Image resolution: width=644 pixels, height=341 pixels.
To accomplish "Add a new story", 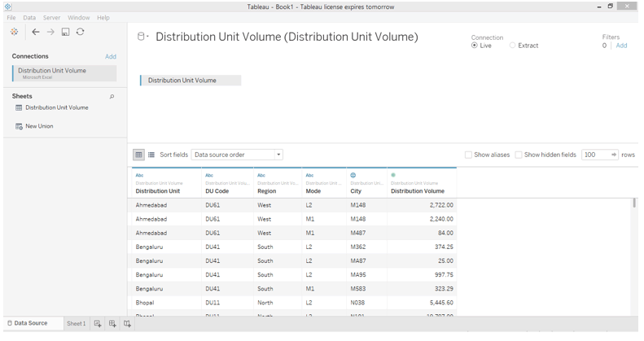I will (127, 324).
